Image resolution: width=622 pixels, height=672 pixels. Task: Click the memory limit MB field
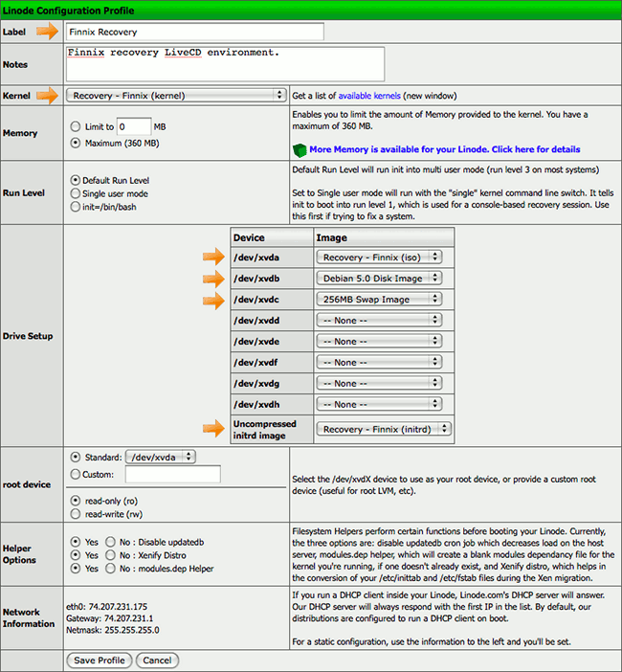pyautogui.click(x=134, y=126)
